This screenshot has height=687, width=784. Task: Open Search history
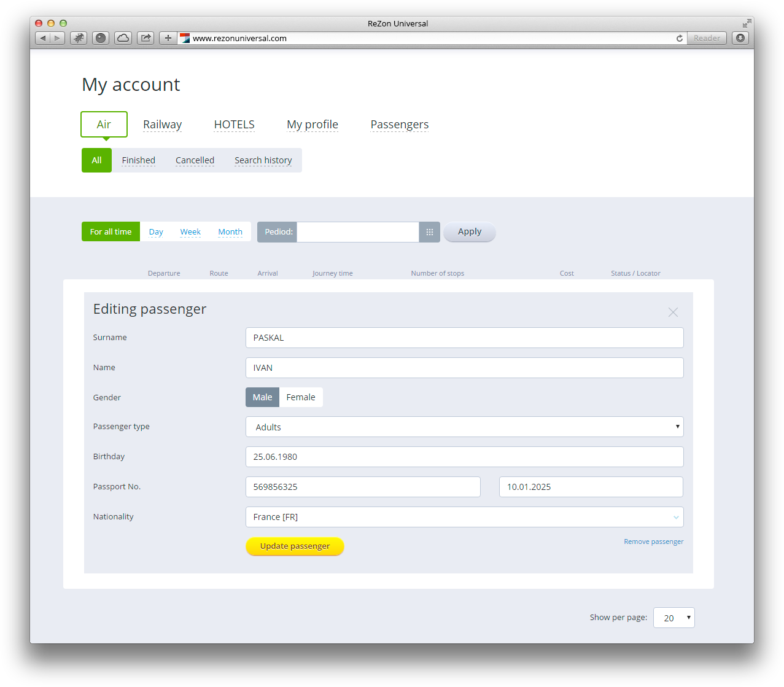coord(263,160)
